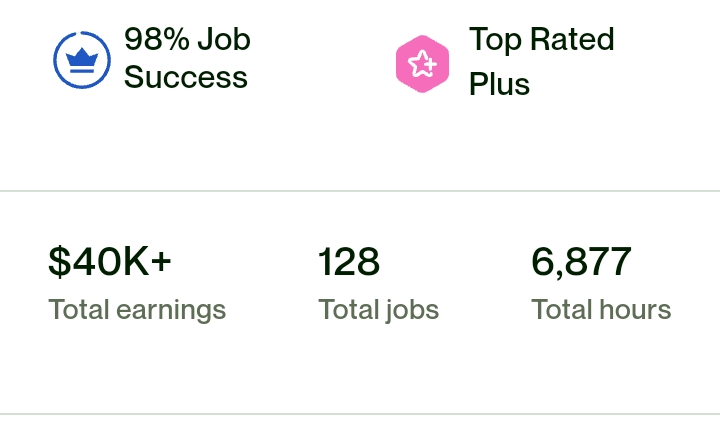
Task: Click the word Plus under Top Rated
Action: (499, 84)
